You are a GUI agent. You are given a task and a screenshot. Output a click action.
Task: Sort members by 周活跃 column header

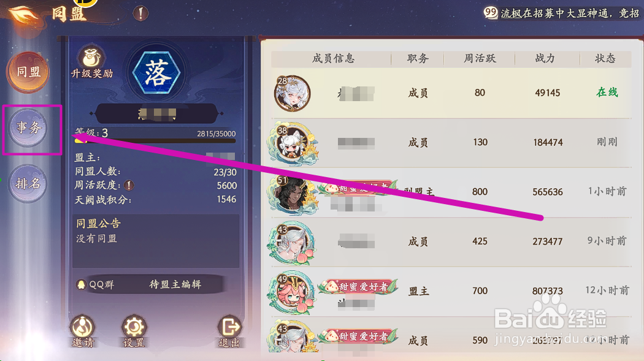tap(480, 59)
